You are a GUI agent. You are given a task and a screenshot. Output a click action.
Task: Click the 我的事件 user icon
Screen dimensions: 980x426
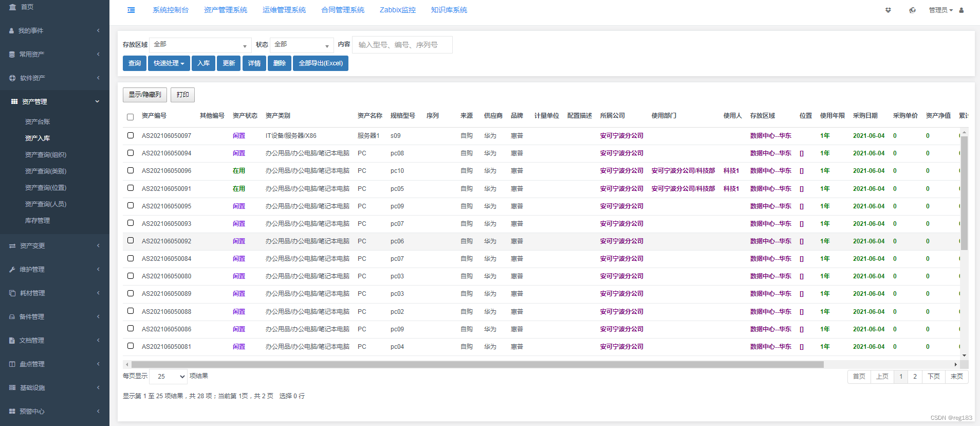pos(12,31)
